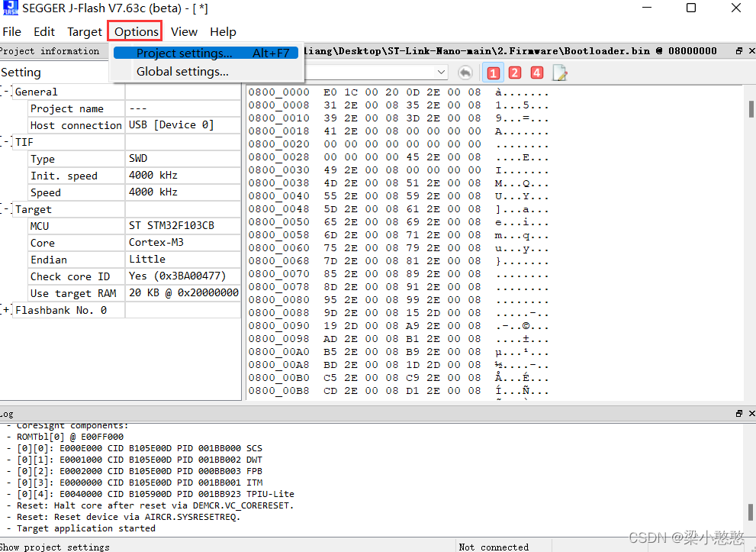Image resolution: width=756 pixels, height=552 pixels.
Task: Click the hex address 0800_00B8
Action: click(278, 391)
